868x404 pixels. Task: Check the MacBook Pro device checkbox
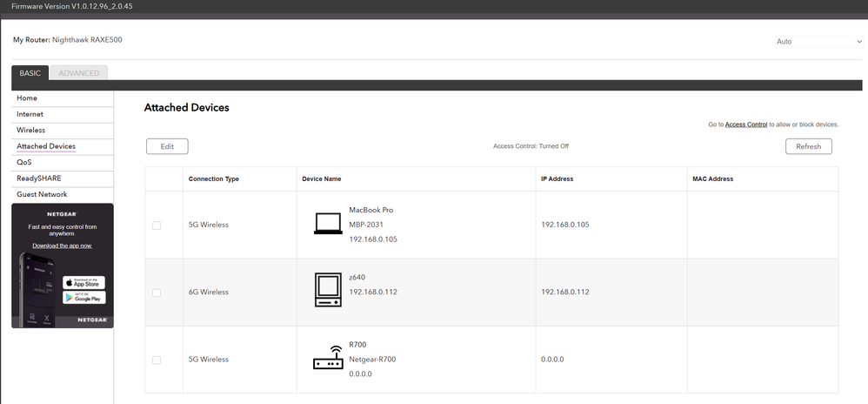[157, 226]
